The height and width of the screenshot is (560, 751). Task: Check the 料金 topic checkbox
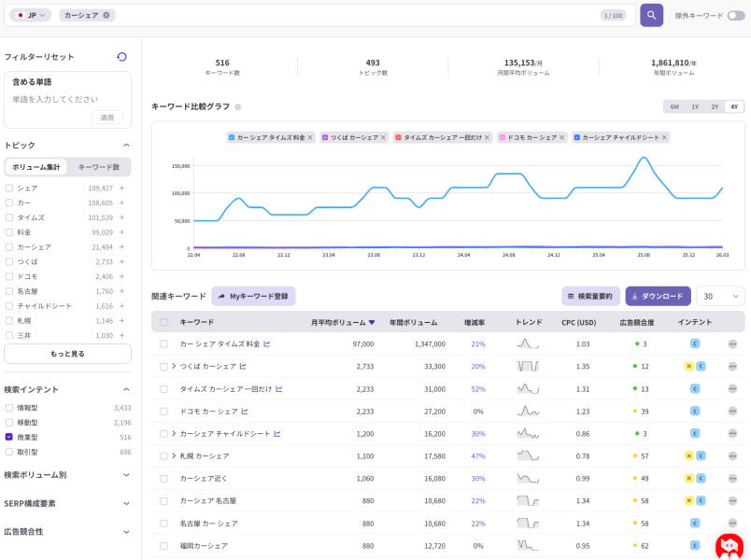click(9, 232)
